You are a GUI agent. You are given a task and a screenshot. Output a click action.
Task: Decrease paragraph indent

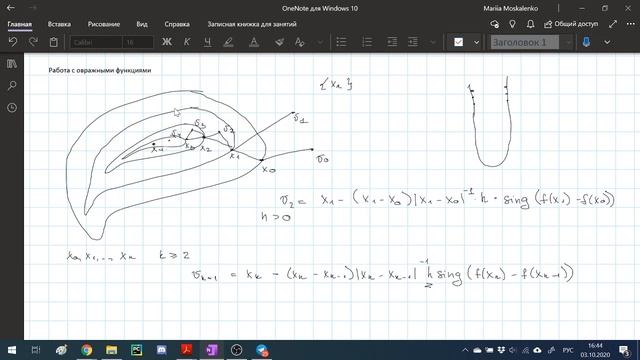click(392, 42)
